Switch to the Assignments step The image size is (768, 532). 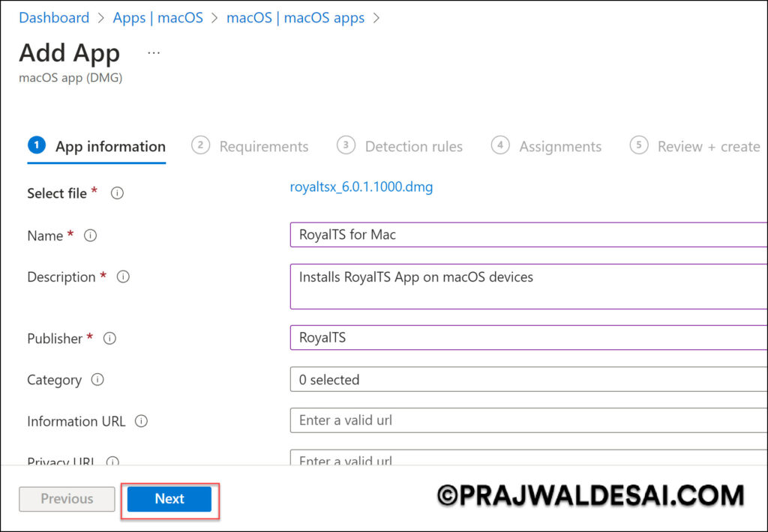(x=546, y=146)
